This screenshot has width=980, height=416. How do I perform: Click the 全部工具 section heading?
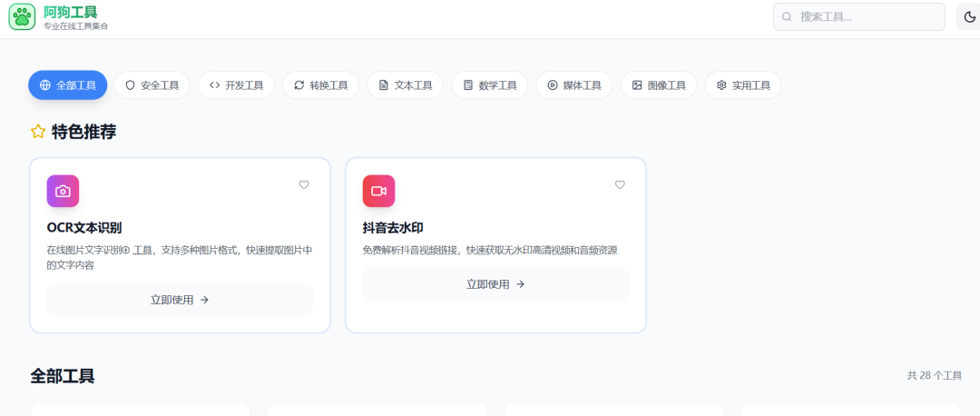[63, 376]
